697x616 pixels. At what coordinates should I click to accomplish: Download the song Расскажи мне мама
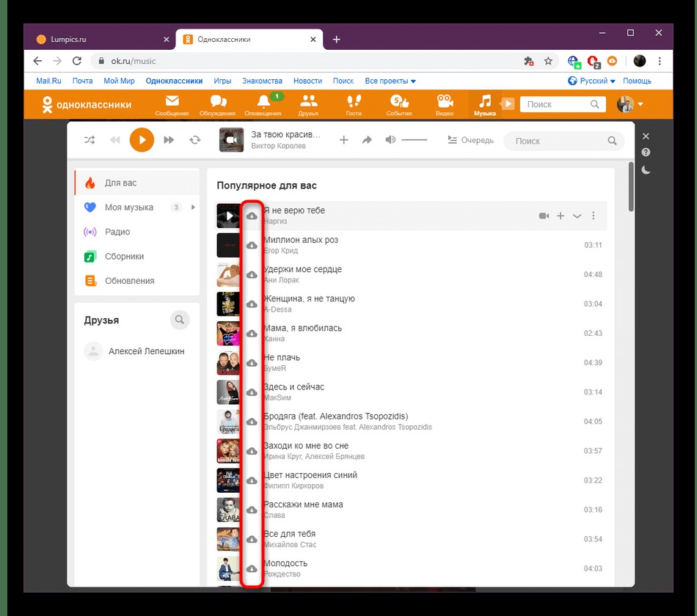pyautogui.click(x=252, y=510)
